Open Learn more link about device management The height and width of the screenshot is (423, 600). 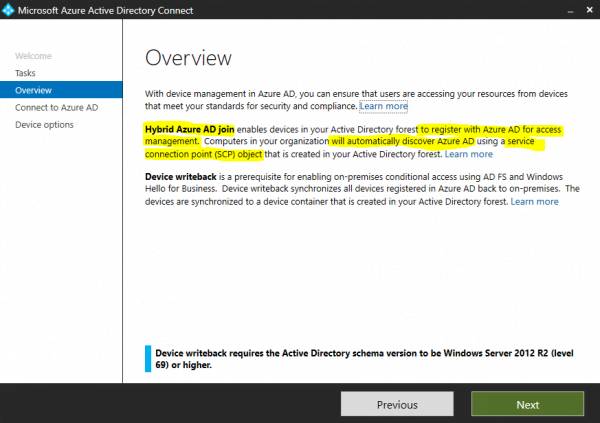[x=384, y=106]
